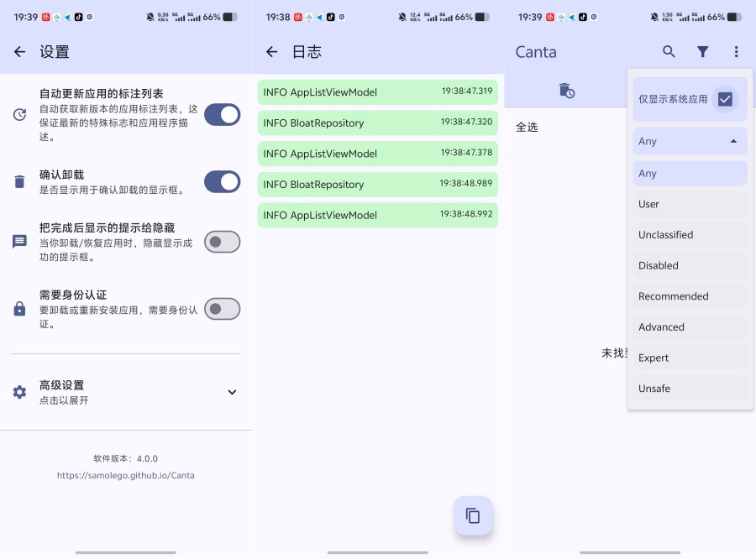Click the auto-update refresh clock icon

[x=19, y=115]
